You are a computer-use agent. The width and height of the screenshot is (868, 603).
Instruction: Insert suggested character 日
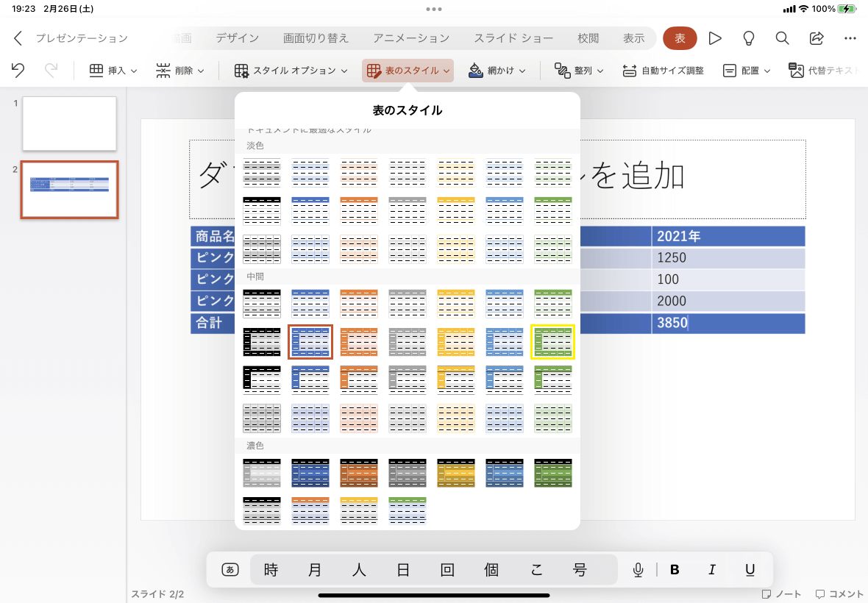[403, 570]
